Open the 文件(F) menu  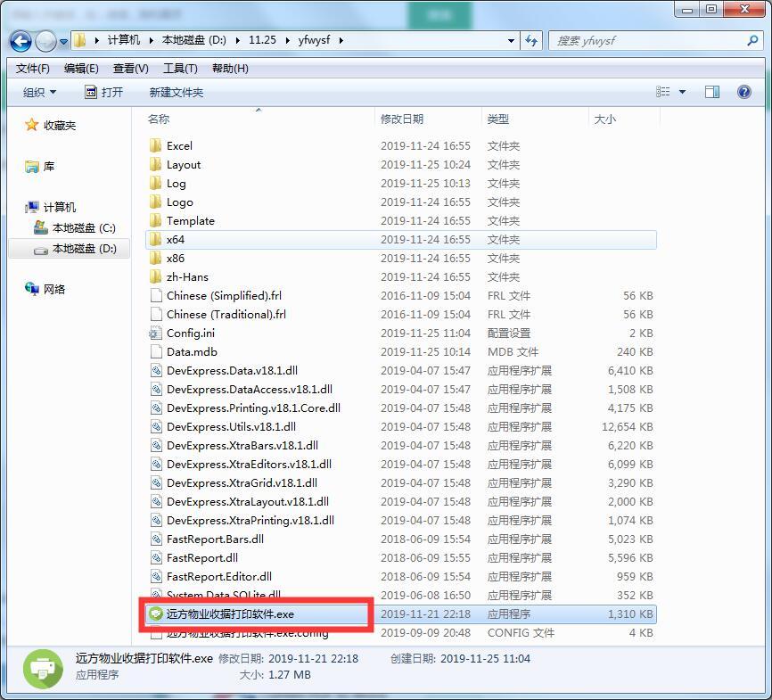click(x=32, y=69)
